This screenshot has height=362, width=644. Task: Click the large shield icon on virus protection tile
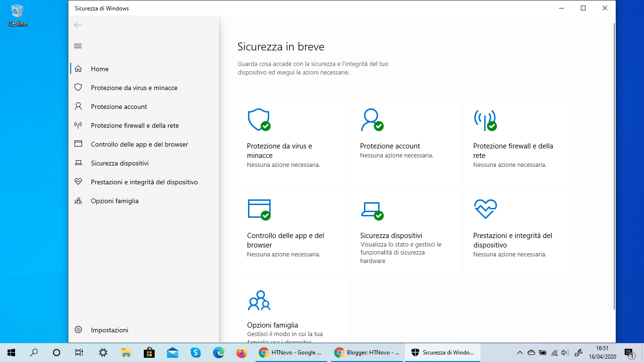coord(259,120)
